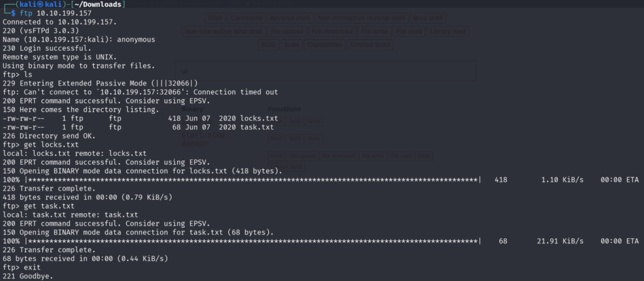Screen dimensions: 644x281
Task: Click task.txt in the directory listing
Action: click(256, 126)
